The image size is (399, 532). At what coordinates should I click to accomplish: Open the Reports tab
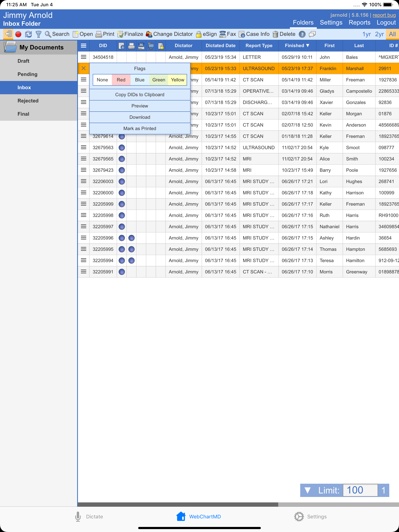coord(359,23)
